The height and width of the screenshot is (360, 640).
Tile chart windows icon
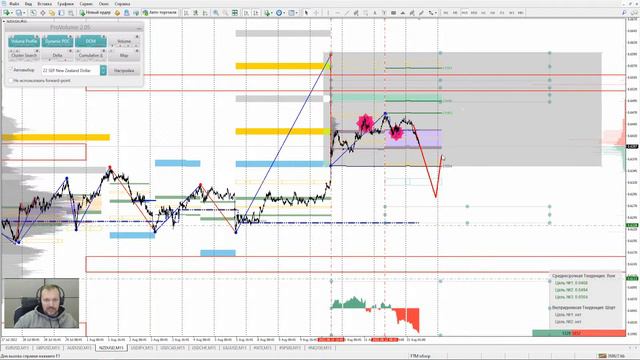tap(235, 13)
